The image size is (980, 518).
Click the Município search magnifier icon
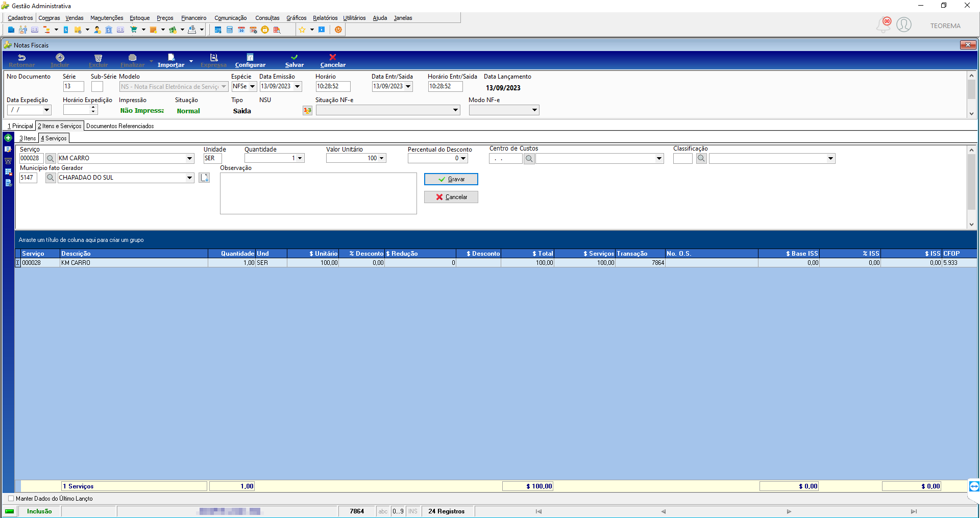pyautogui.click(x=51, y=178)
